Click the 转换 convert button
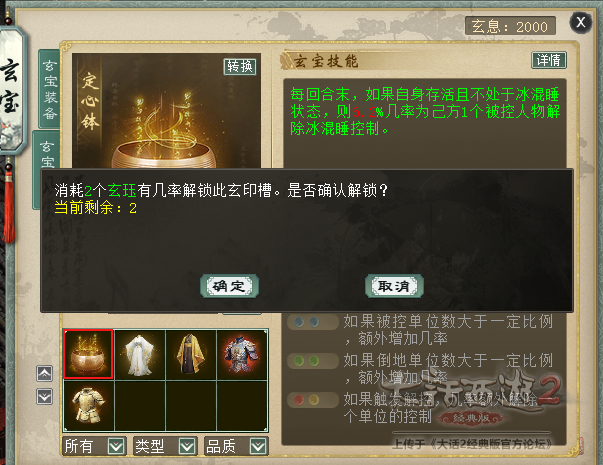The height and width of the screenshot is (465, 603). [240, 67]
